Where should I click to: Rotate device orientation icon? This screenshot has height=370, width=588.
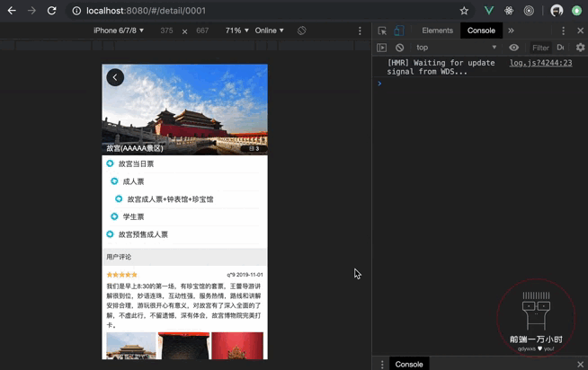tap(301, 31)
